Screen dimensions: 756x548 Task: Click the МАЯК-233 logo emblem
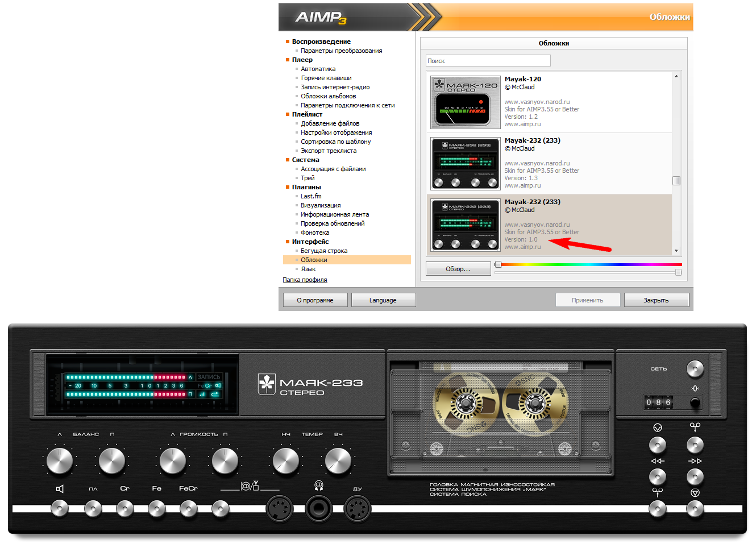tap(267, 384)
